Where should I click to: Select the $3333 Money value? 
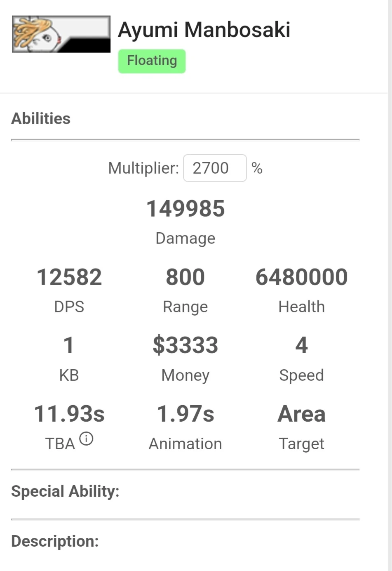[185, 345]
